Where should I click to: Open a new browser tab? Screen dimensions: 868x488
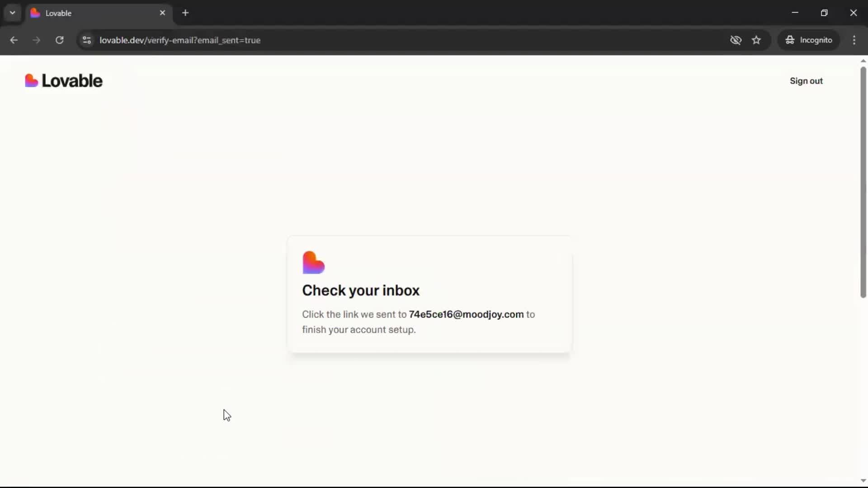tap(185, 13)
